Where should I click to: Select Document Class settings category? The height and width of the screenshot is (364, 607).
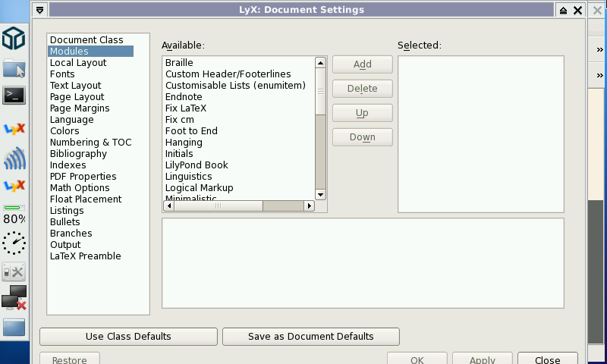tap(86, 40)
